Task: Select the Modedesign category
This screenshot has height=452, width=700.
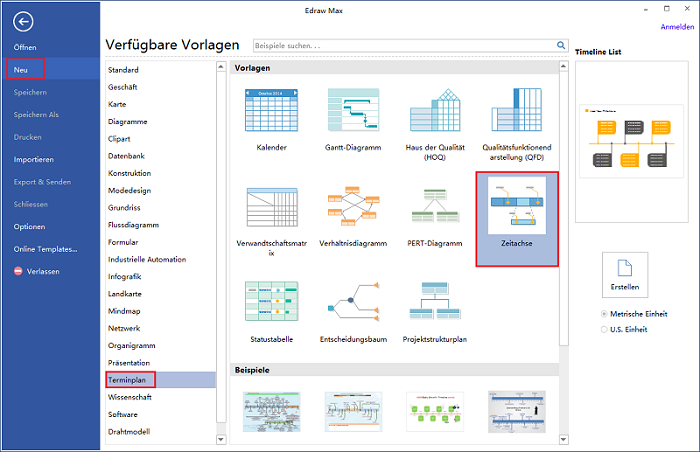Action: pos(129,191)
